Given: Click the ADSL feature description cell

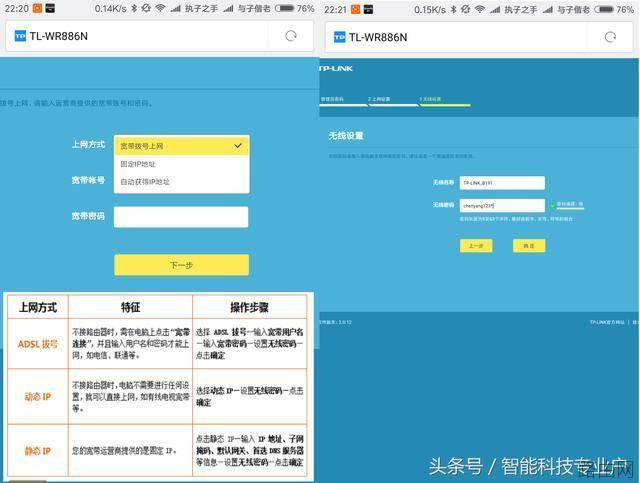Looking at the screenshot, I should coord(131,344).
